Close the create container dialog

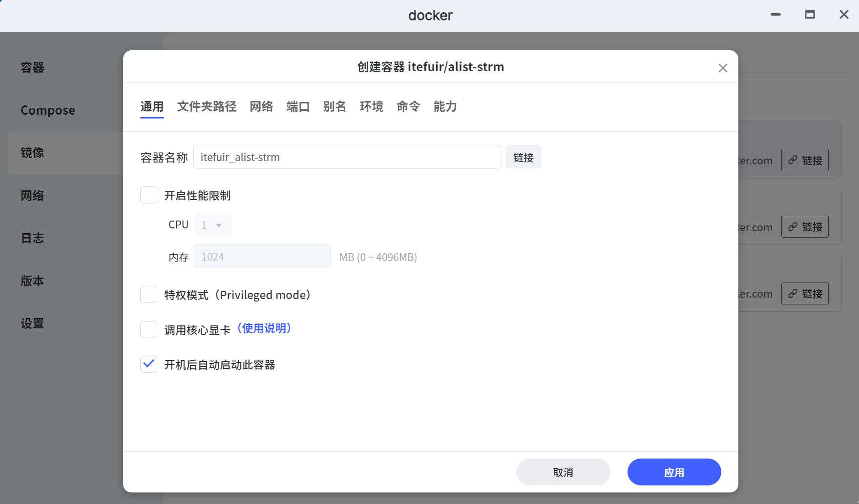[723, 68]
